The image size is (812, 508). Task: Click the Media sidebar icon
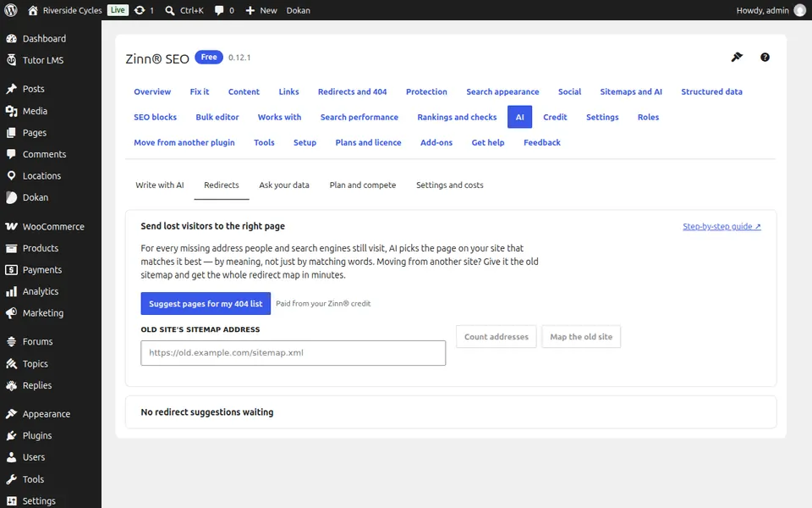tap(11, 111)
